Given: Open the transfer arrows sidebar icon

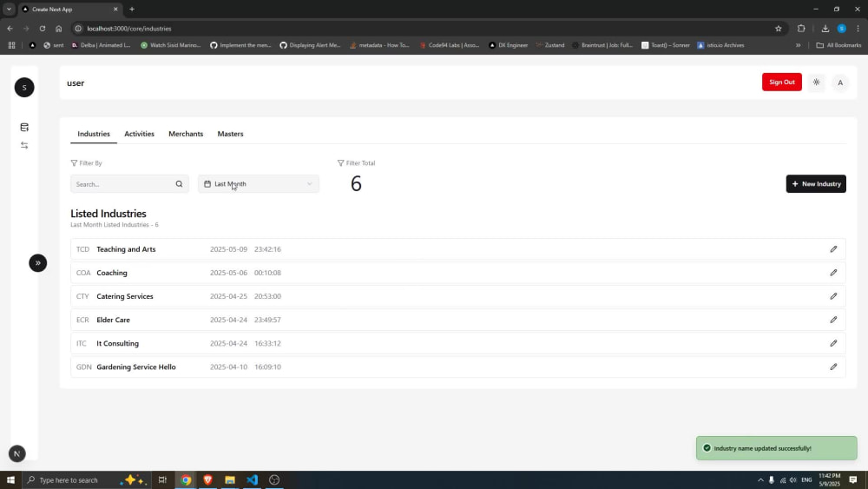Looking at the screenshot, I should pyautogui.click(x=24, y=145).
